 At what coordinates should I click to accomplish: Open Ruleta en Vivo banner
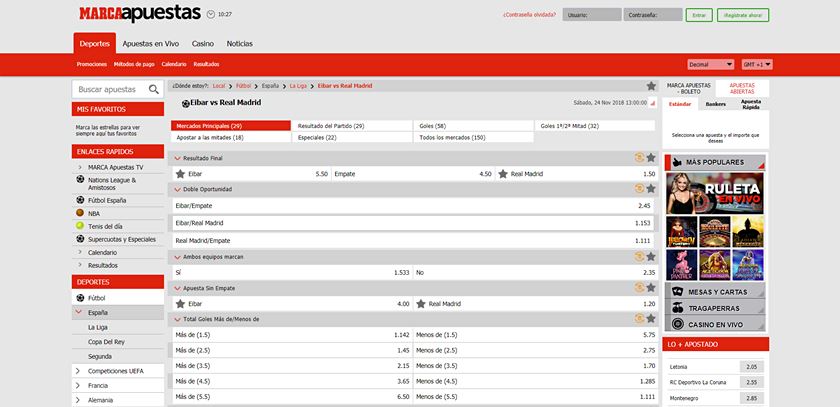click(715, 193)
